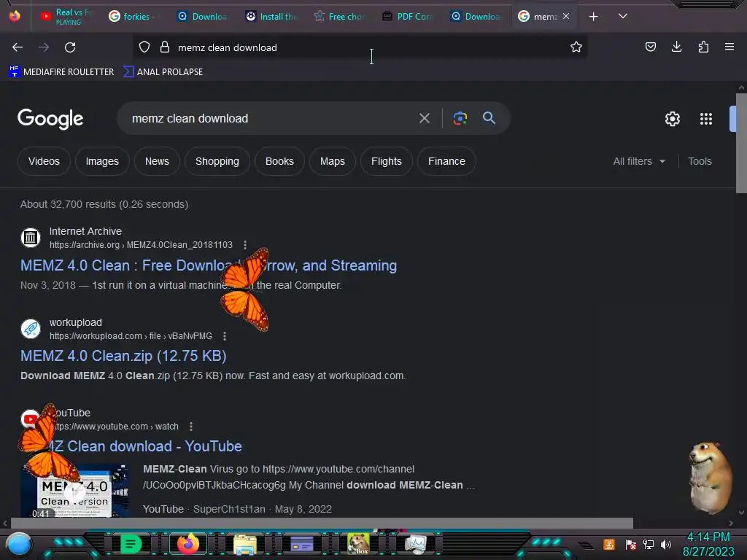Open the ANAL PROLAPSE bookmark
The height and width of the screenshot is (560, 747).
(163, 72)
